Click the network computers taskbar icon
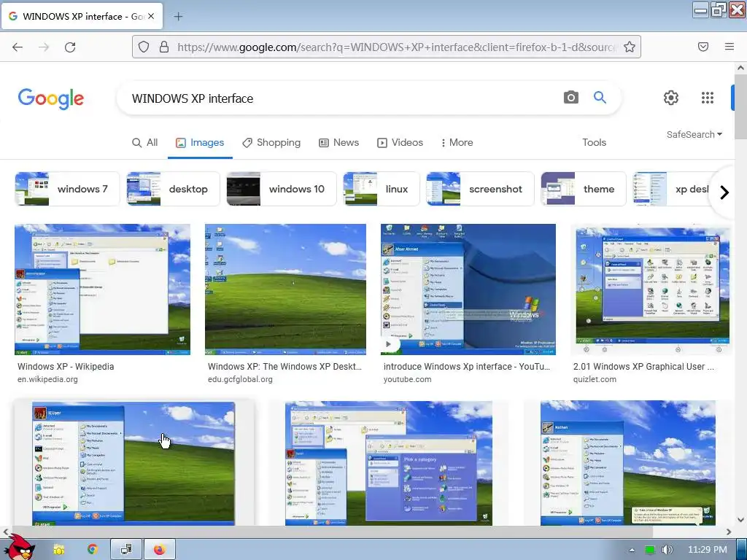Viewport: 747px width, 560px height. (125, 550)
